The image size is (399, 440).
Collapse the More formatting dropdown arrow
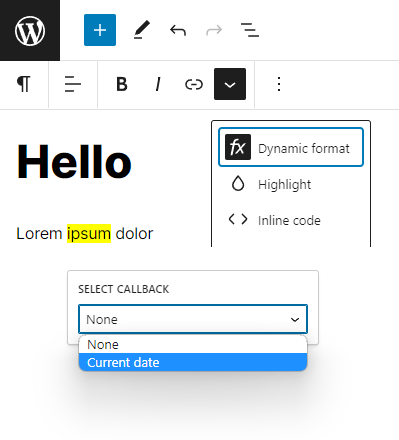pos(230,84)
